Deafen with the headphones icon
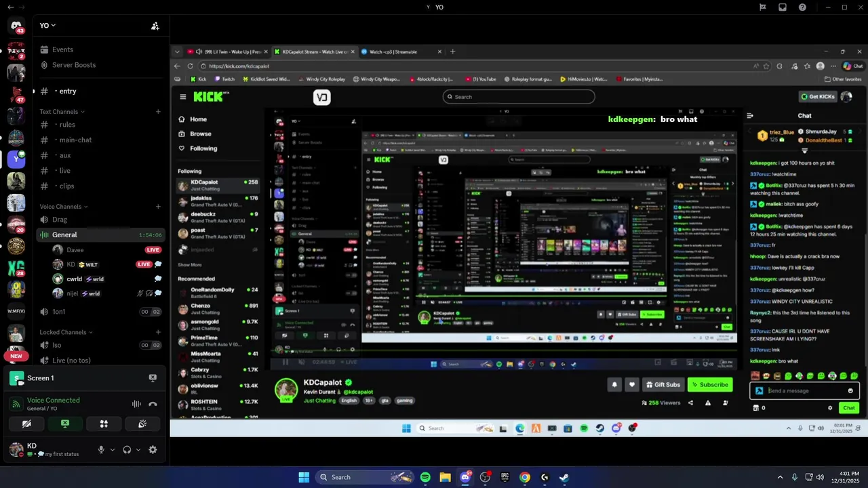This screenshot has width=868, height=488. tap(127, 449)
